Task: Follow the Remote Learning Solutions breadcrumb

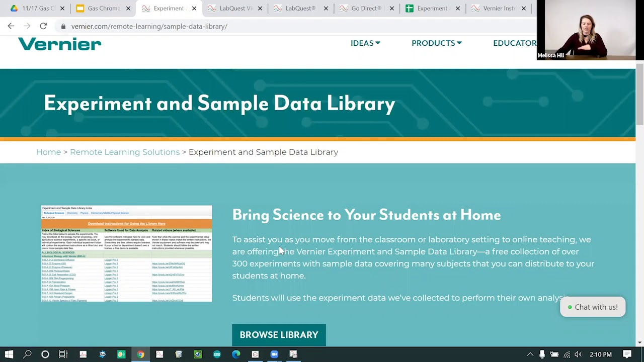Action: pos(125,152)
